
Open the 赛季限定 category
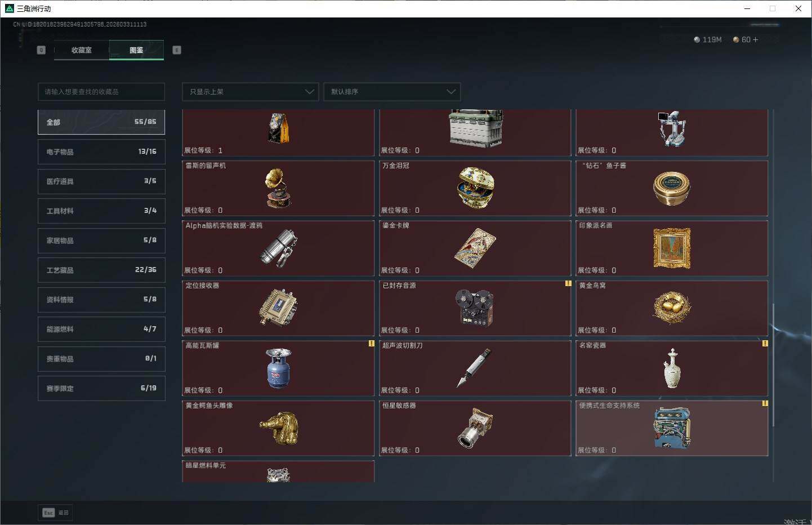click(101, 389)
